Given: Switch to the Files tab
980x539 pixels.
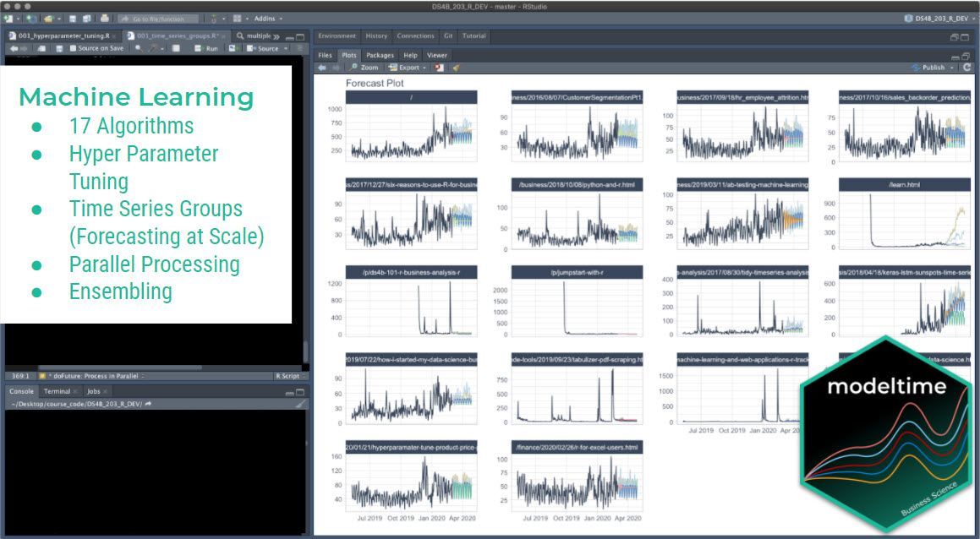Looking at the screenshot, I should 325,55.
